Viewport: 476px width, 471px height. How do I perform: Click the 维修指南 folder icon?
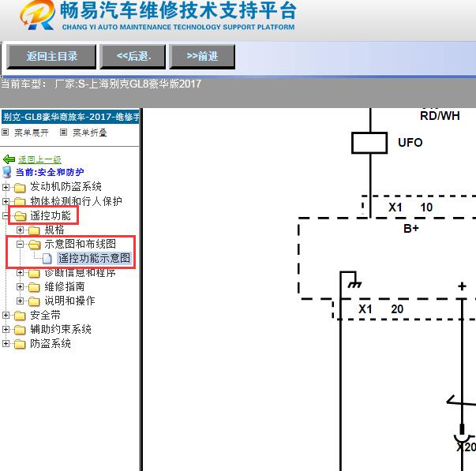[x=34, y=287]
